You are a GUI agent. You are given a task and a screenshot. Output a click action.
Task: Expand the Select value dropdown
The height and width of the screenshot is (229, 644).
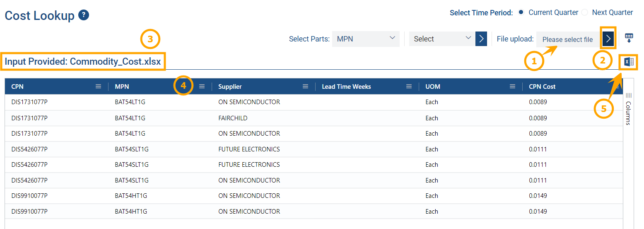442,39
